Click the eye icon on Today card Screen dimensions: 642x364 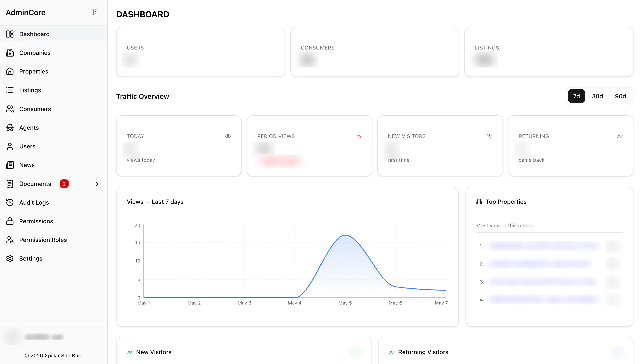228,136
